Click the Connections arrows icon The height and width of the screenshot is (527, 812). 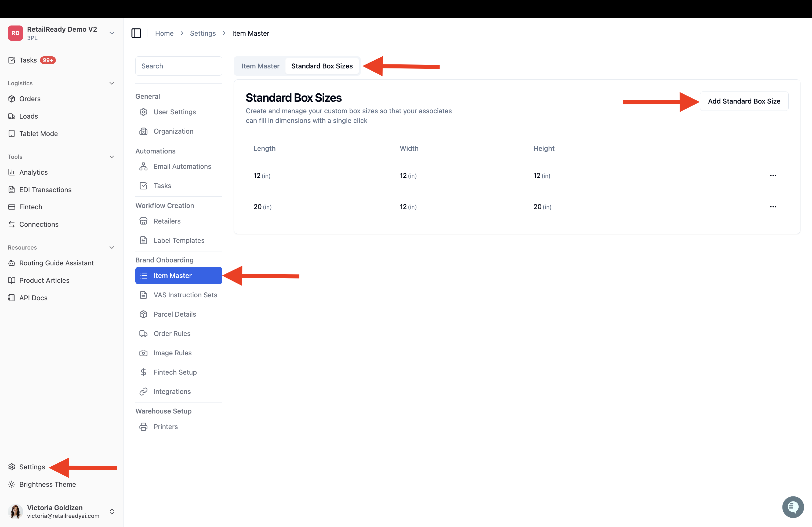[12, 224]
